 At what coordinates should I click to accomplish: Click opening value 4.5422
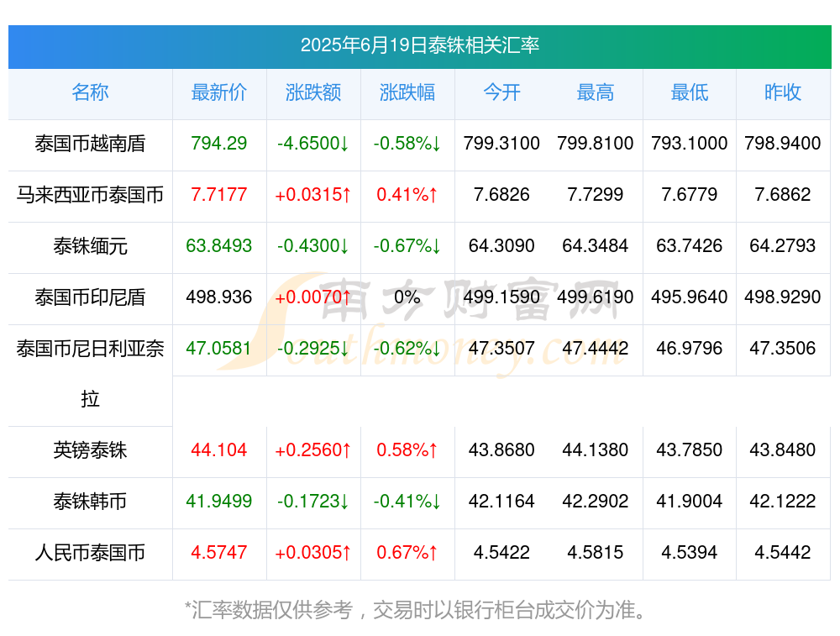click(501, 553)
